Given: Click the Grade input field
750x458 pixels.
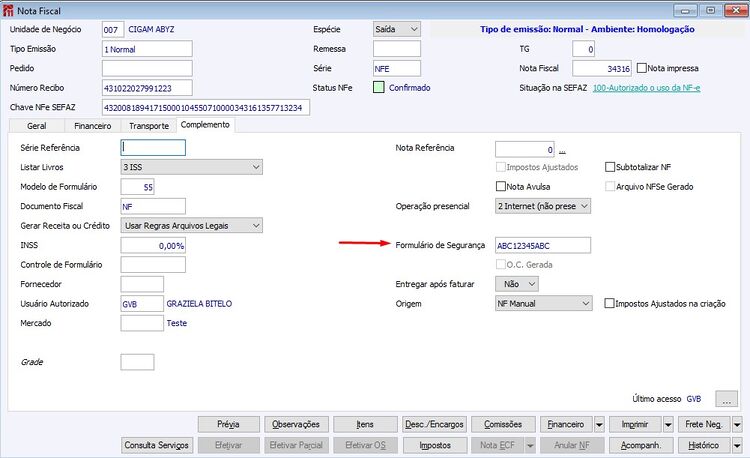Looking at the screenshot, I should click(x=137, y=362).
